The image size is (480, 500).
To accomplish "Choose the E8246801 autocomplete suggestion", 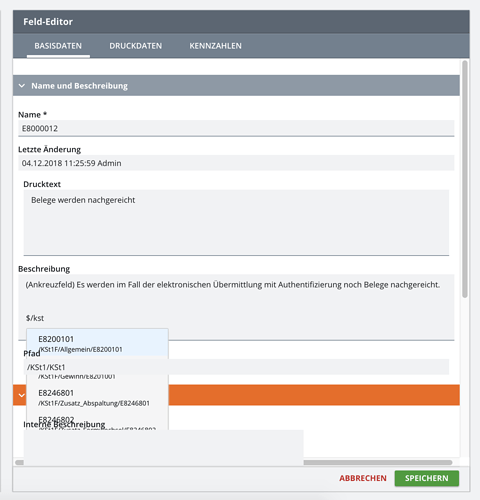I will tap(97, 397).
